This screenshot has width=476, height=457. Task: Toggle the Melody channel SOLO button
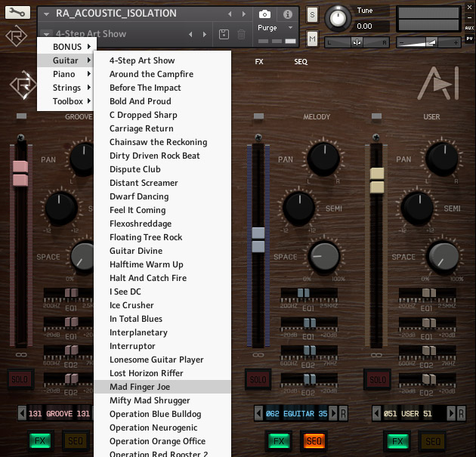pos(258,379)
